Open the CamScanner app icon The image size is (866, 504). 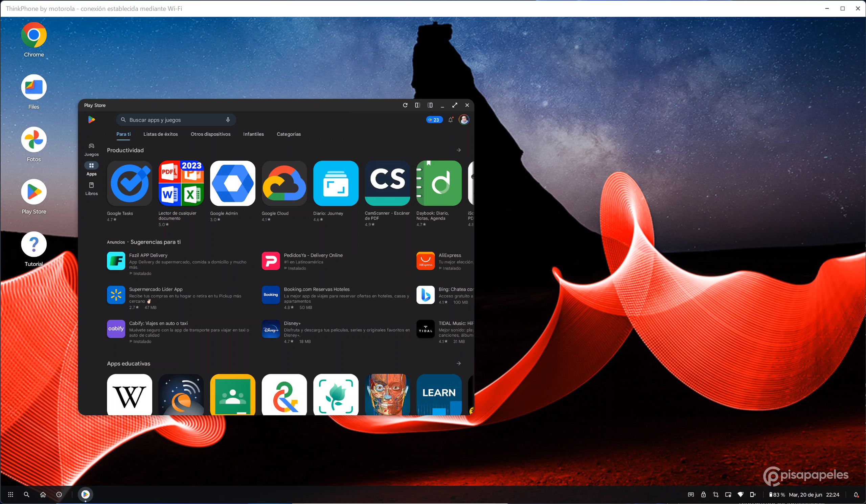pos(387,183)
